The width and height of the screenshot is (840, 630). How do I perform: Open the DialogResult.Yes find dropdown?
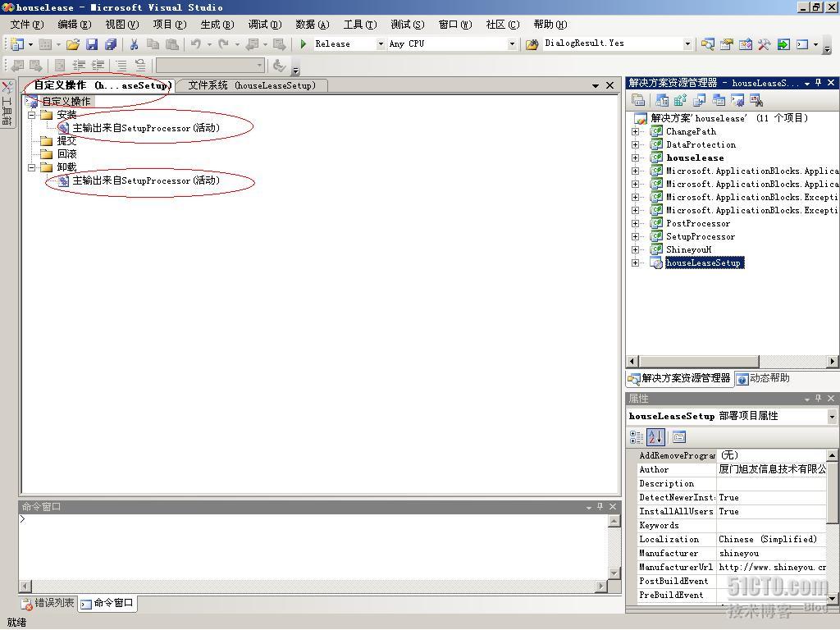[687, 44]
